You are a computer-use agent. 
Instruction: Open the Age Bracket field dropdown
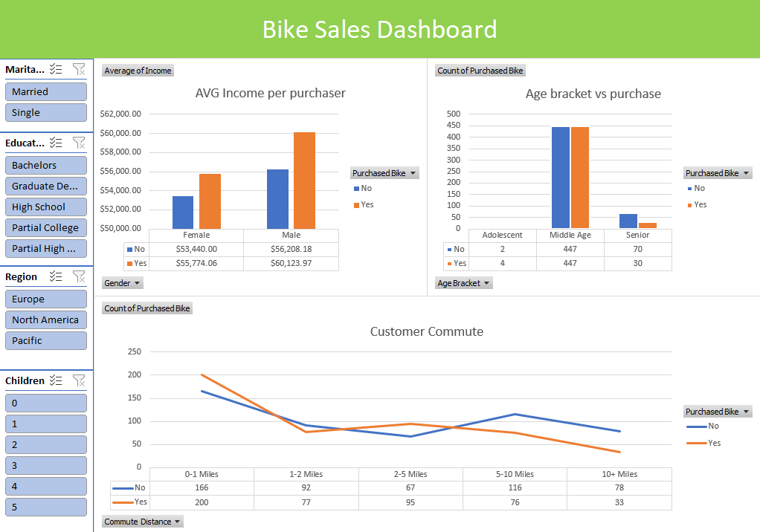463,282
